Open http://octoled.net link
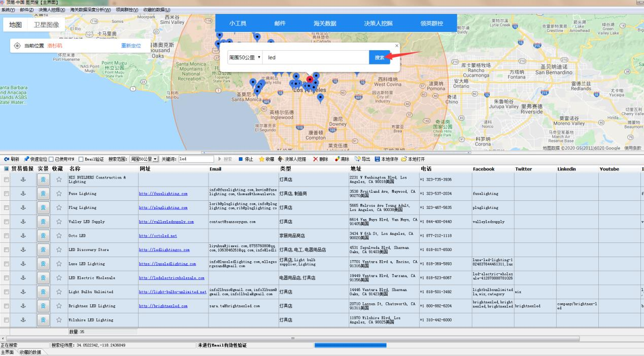This screenshot has height=356, width=644. [158, 236]
